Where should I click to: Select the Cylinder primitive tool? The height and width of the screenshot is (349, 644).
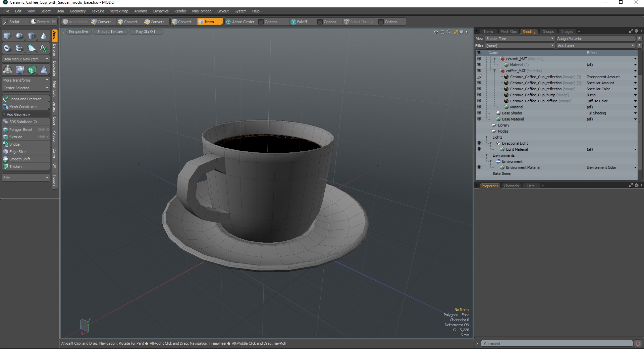(32, 36)
